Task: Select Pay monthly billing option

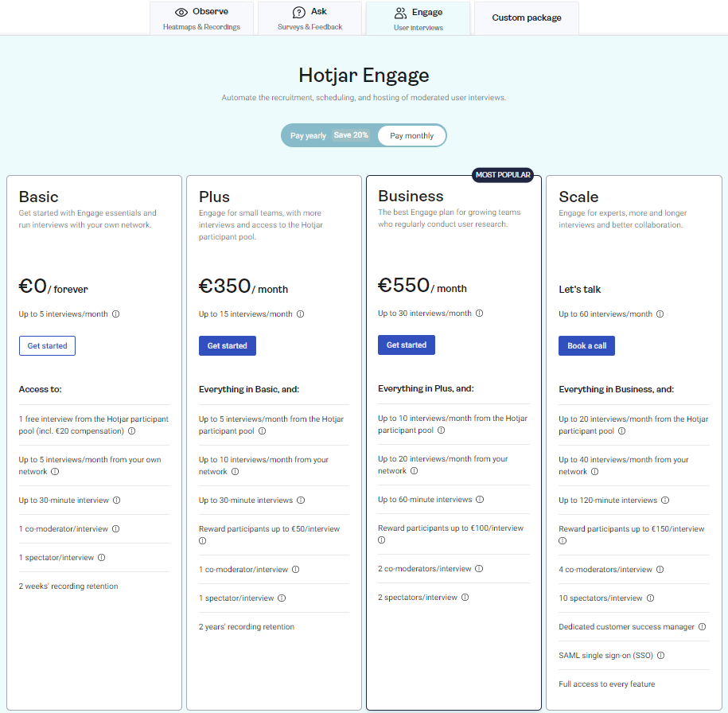Action: point(412,135)
